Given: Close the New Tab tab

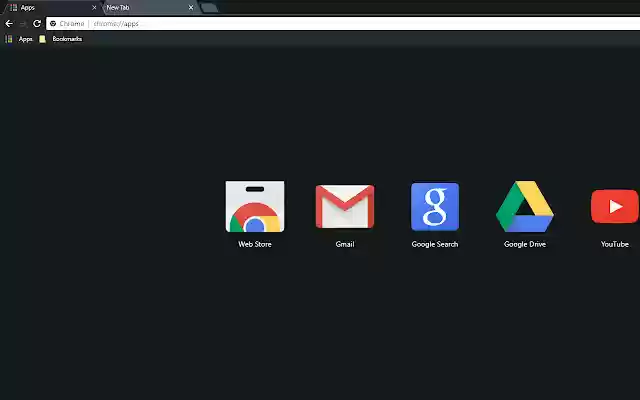Looking at the screenshot, I should point(191,8).
